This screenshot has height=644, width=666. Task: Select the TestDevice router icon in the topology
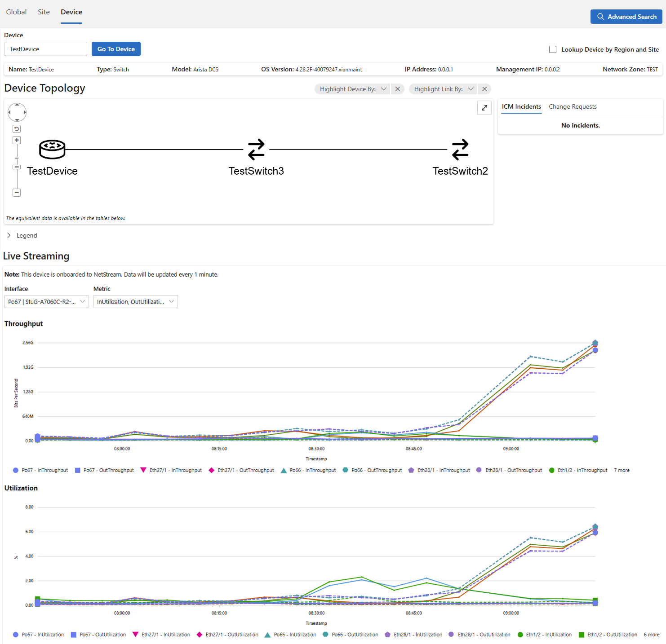52,149
